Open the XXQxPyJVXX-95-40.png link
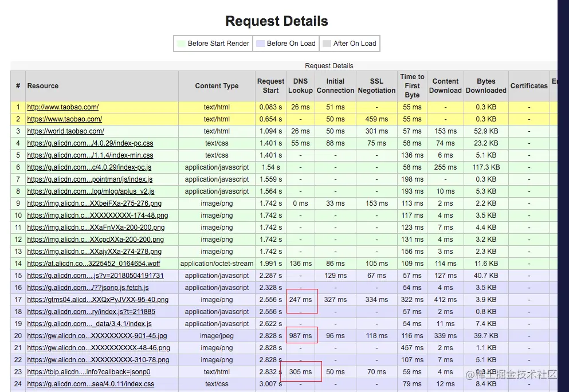569x392 pixels. [x=97, y=300]
